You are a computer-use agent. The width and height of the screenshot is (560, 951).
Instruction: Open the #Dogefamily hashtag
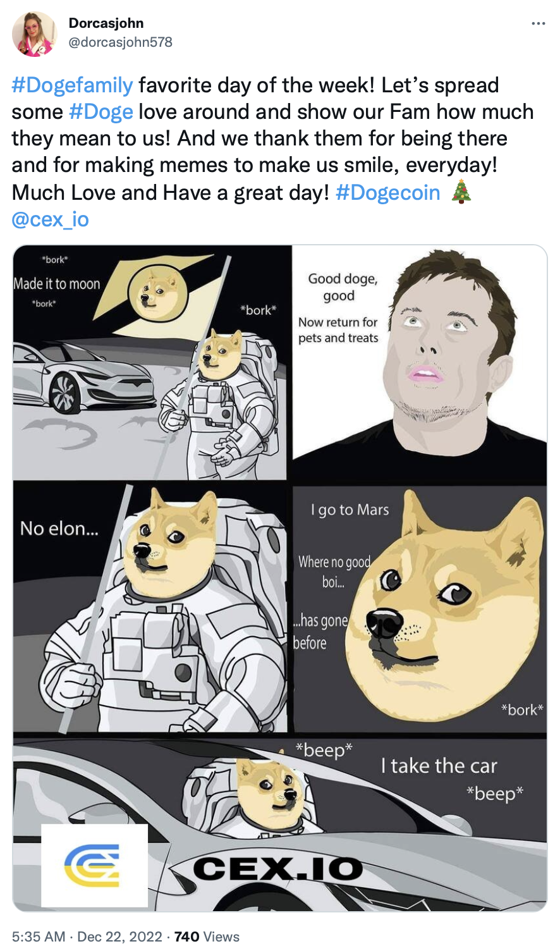(72, 85)
